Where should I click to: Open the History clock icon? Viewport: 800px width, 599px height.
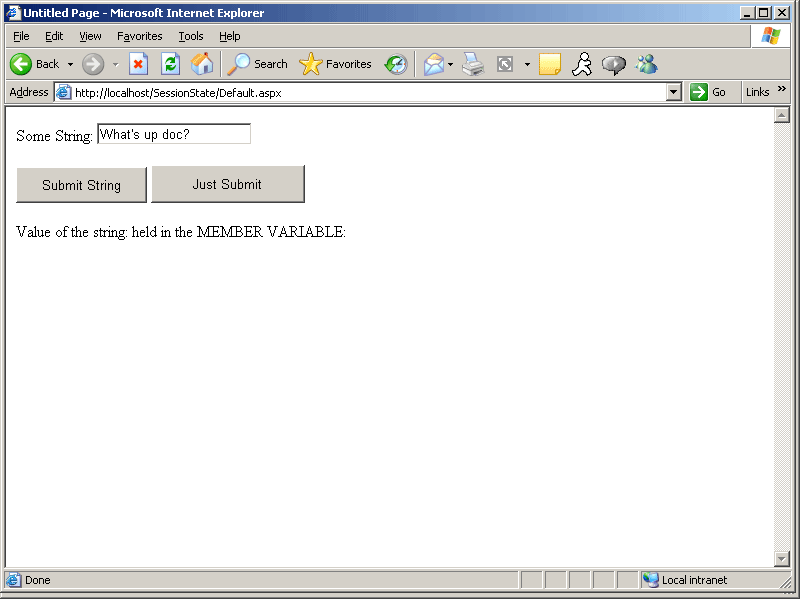coord(396,64)
